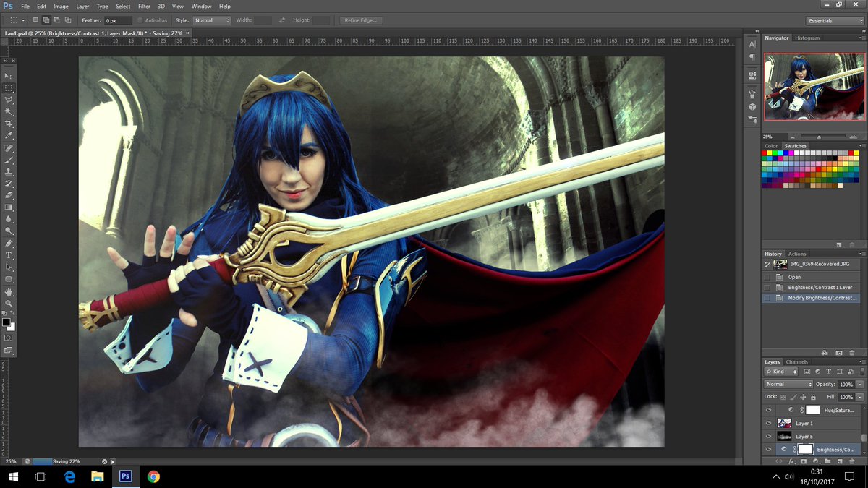Select the Brush tool

point(9,160)
